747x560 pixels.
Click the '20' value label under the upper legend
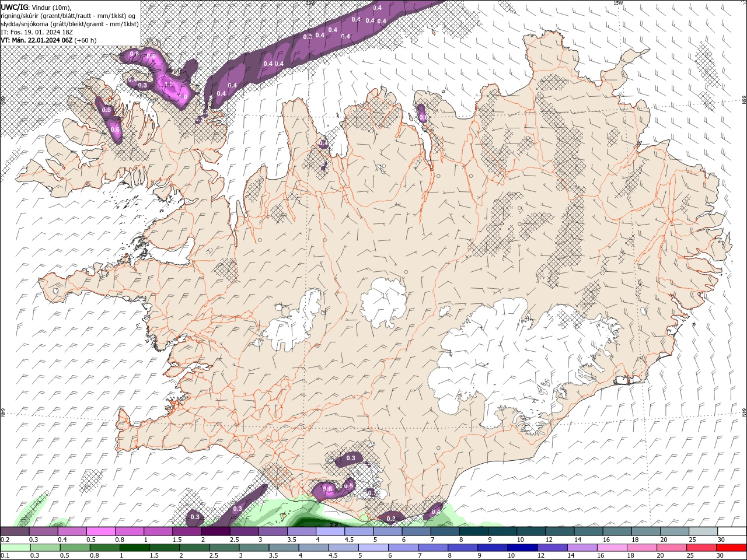[x=664, y=540]
